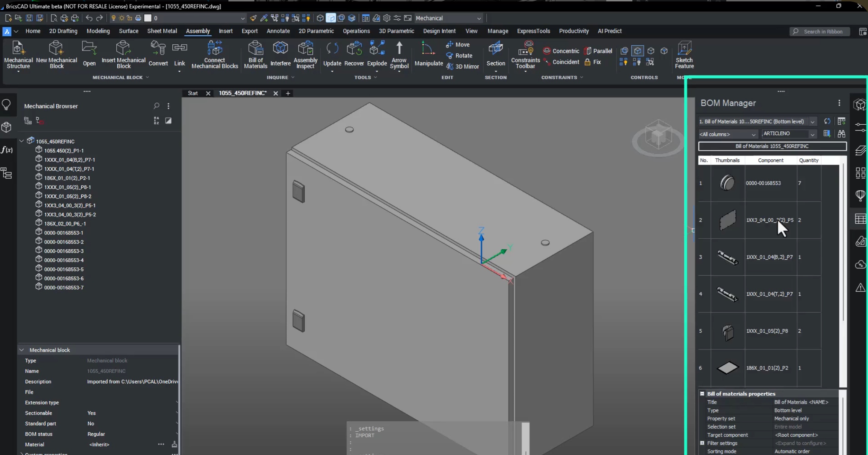The width and height of the screenshot is (868, 455).
Task: Apply a Fix constraint
Action: pos(594,62)
